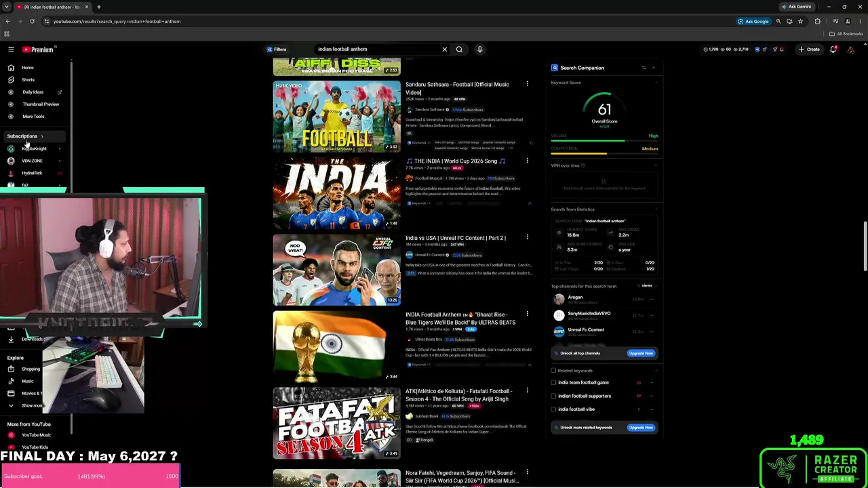Screen dimensions: 868x488
Task: Zoom page using the address bar magnifier
Action: point(778,21)
